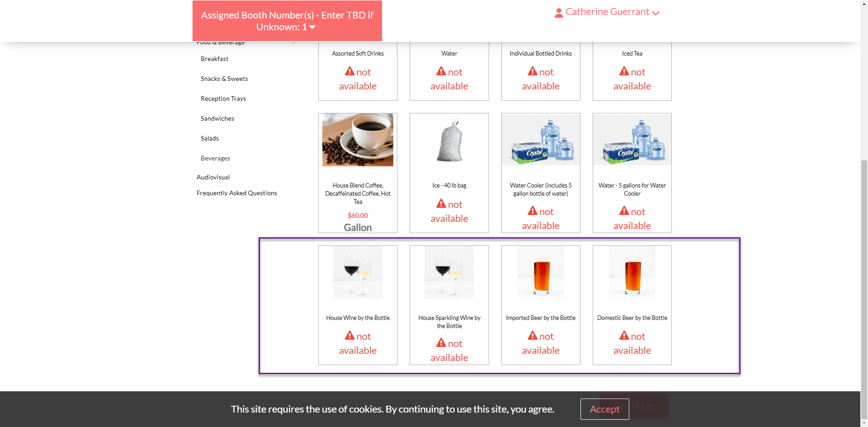Click the 'Assorted Soft Drinks' title

pos(358,53)
